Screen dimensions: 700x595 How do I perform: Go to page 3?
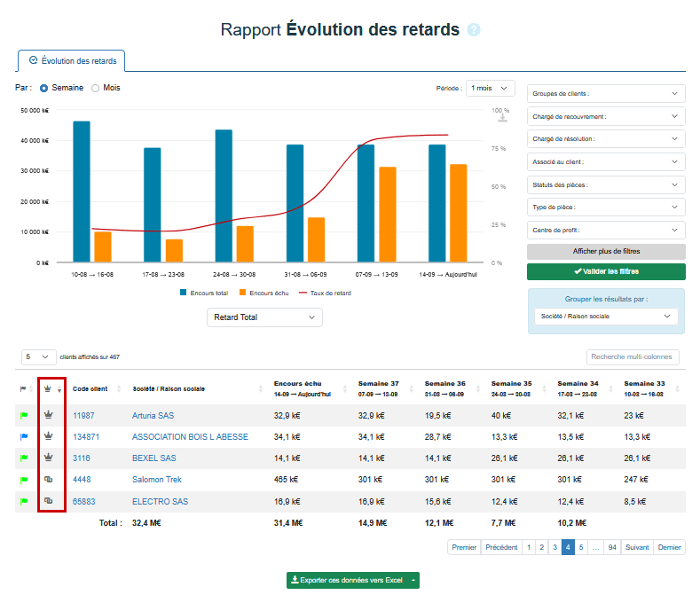pos(554,547)
